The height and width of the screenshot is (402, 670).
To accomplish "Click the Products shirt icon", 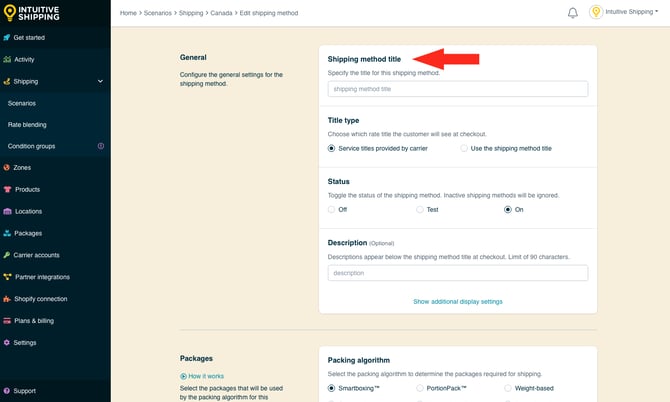I will pos(7,189).
